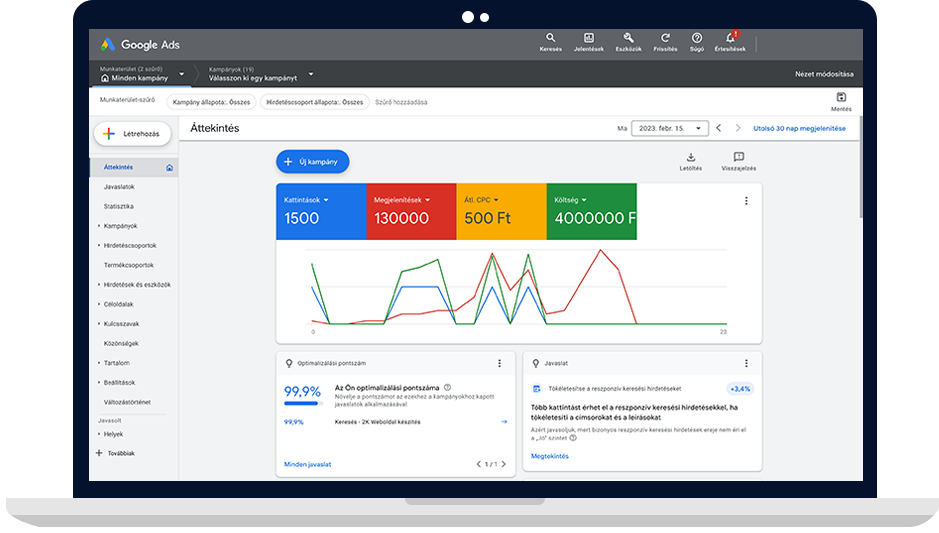Screen dimensions: 939x533
Task: Select Kulcsszavak in the left navigation
Action: 122,324
